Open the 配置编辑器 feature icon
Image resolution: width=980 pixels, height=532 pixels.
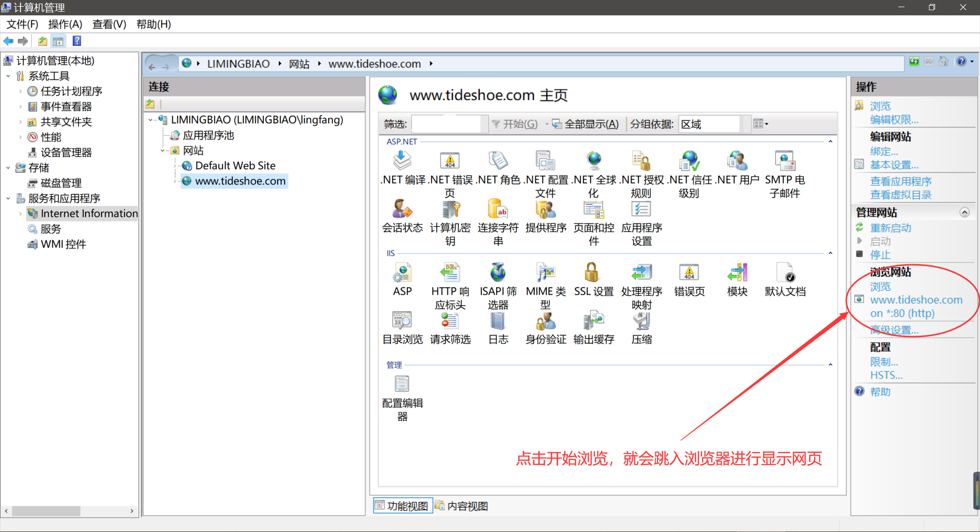[402, 384]
